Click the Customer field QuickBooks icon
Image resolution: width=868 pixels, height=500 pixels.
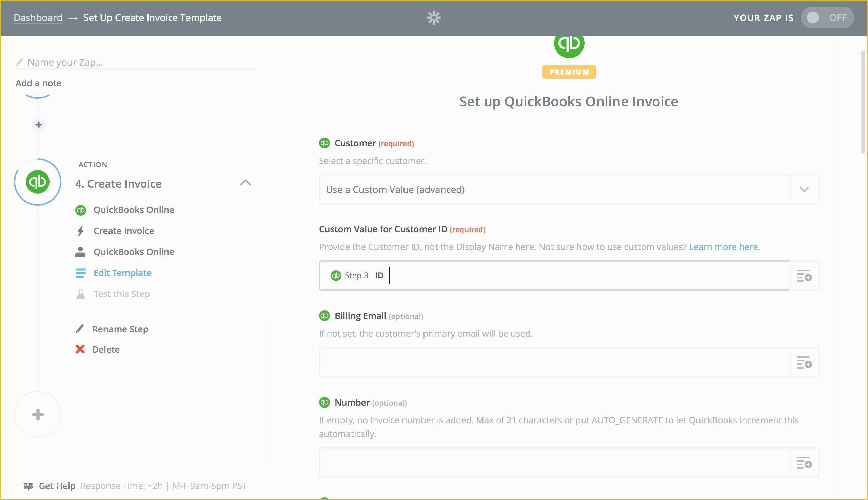pyautogui.click(x=324, y=143)
